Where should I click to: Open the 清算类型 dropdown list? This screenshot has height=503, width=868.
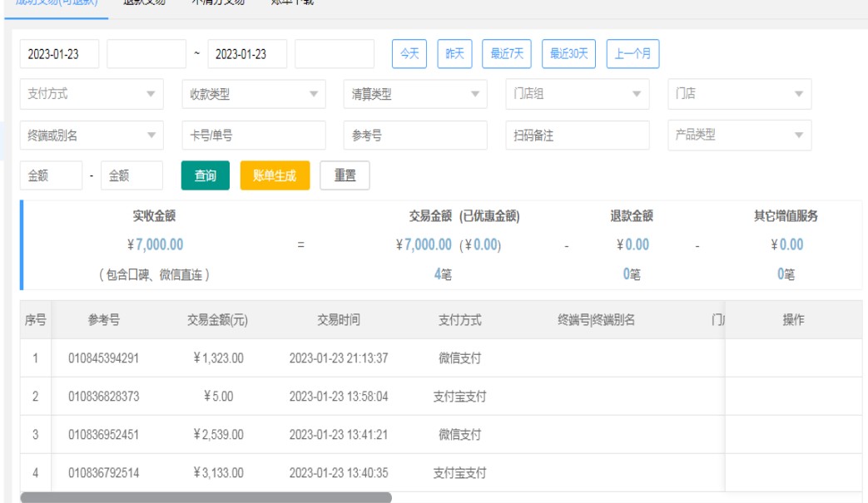pyautogui.click(x=414, y=94)
